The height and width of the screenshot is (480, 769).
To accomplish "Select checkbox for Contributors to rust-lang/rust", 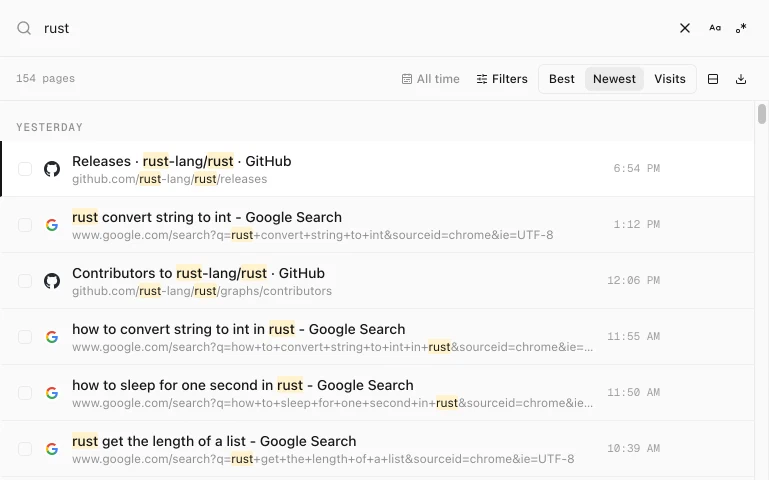I will pyautogui.click(x=25, y=280).
